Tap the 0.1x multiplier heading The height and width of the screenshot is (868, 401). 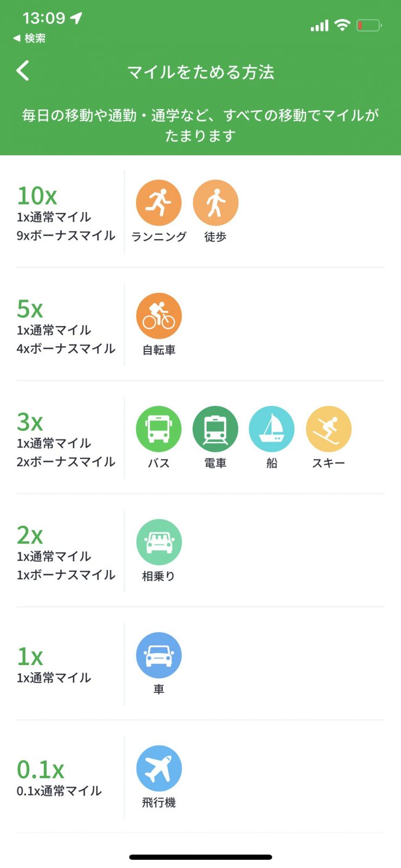[41, 769]
